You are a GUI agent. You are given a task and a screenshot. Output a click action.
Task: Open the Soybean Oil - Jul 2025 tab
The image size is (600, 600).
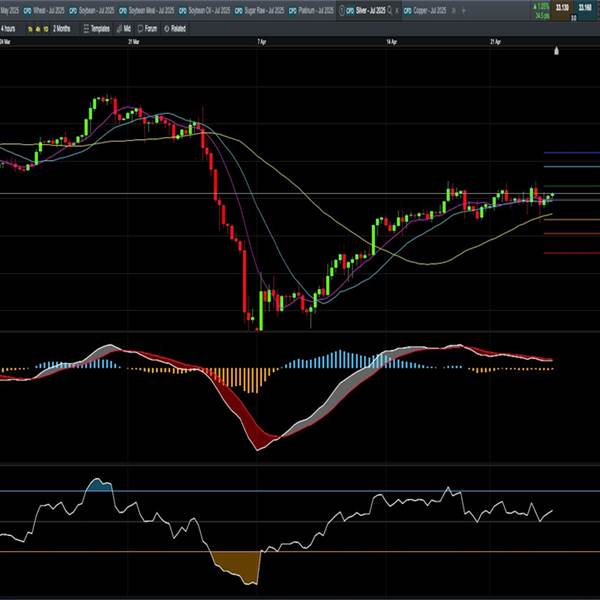point(205,10)
